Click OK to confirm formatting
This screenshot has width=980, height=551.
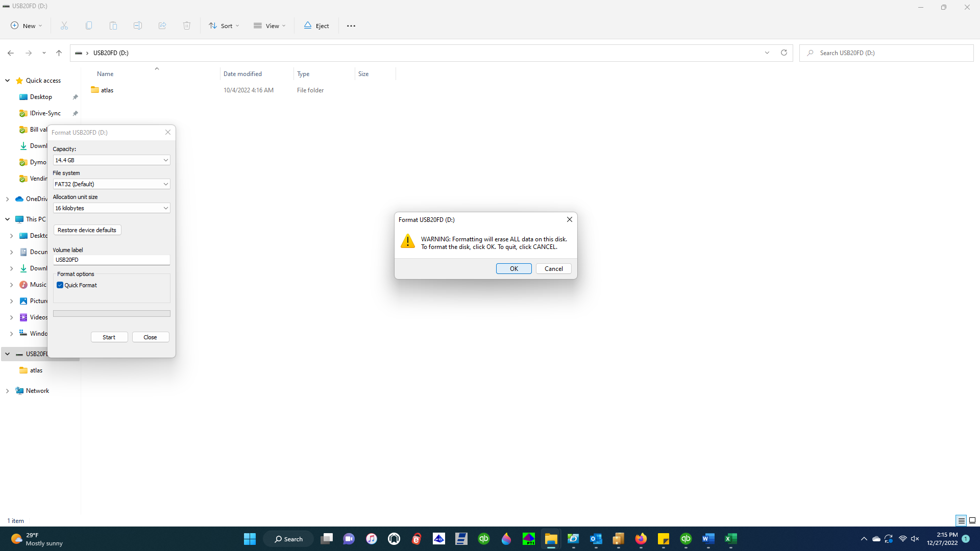[513, 268]
